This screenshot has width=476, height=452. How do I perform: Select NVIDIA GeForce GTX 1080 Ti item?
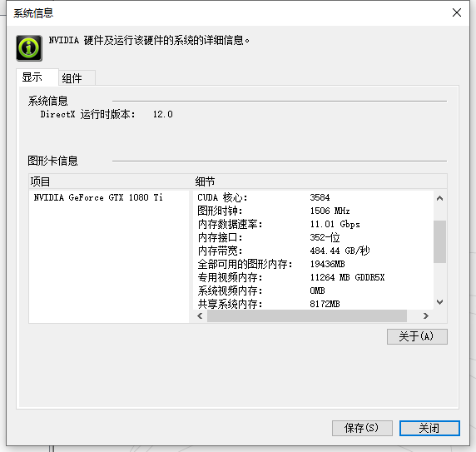pos(98,197)
